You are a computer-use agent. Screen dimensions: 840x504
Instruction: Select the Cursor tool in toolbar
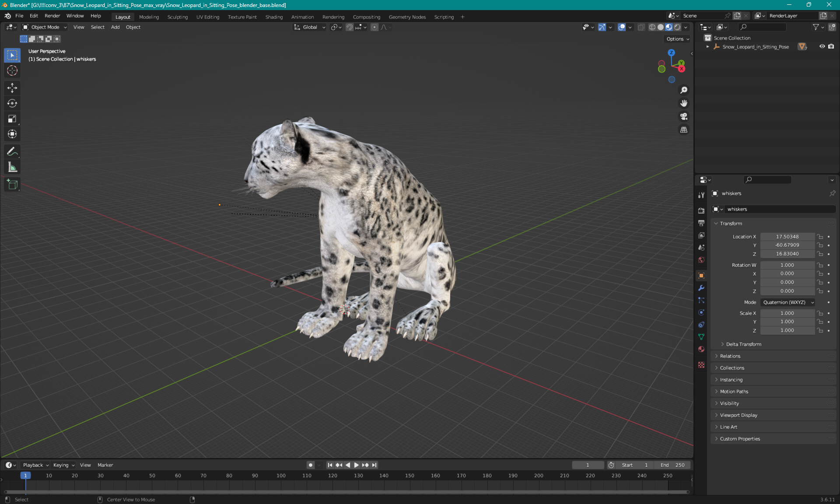point(12,70)
